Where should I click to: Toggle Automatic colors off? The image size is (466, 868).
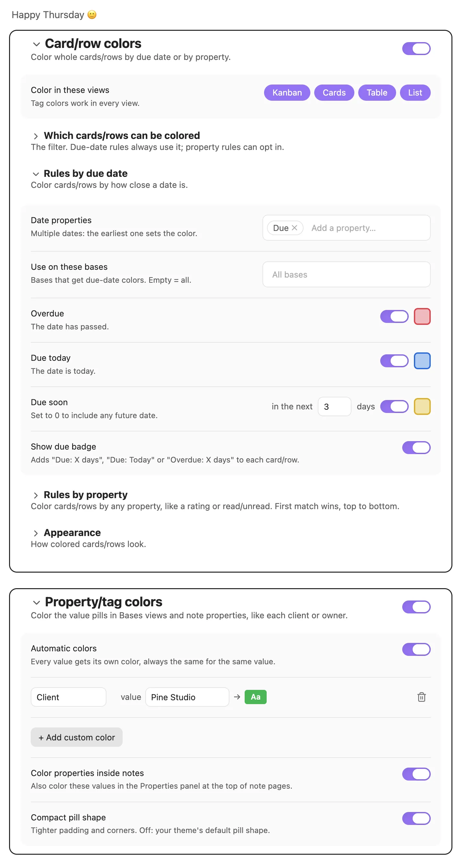[x=416, y=649]
